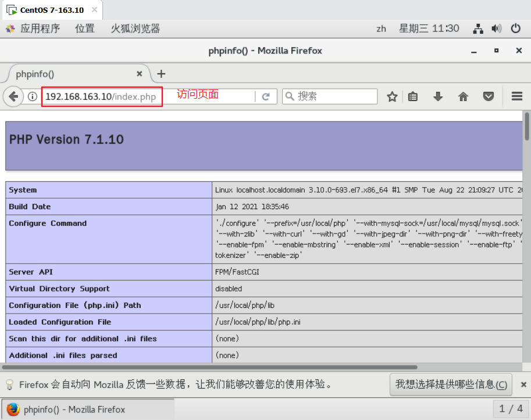Click Jan 12 2021 18:35:46 value
Viewport: 531px width, 420px height.
252,207
